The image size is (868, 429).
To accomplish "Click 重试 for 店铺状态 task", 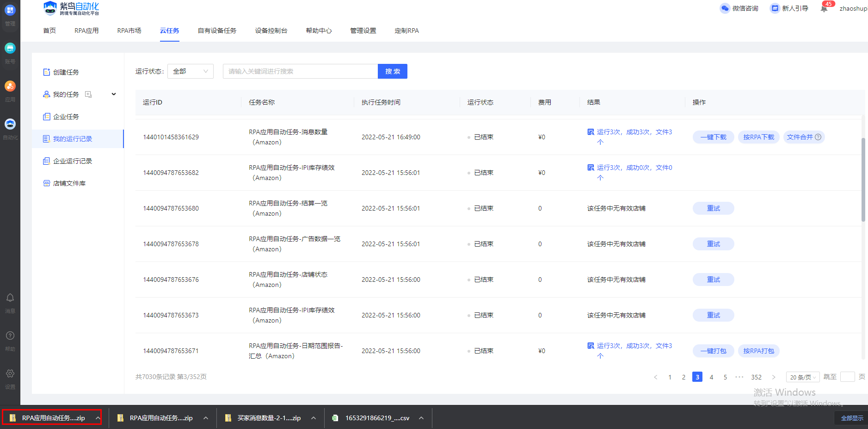I will point(713,280).
